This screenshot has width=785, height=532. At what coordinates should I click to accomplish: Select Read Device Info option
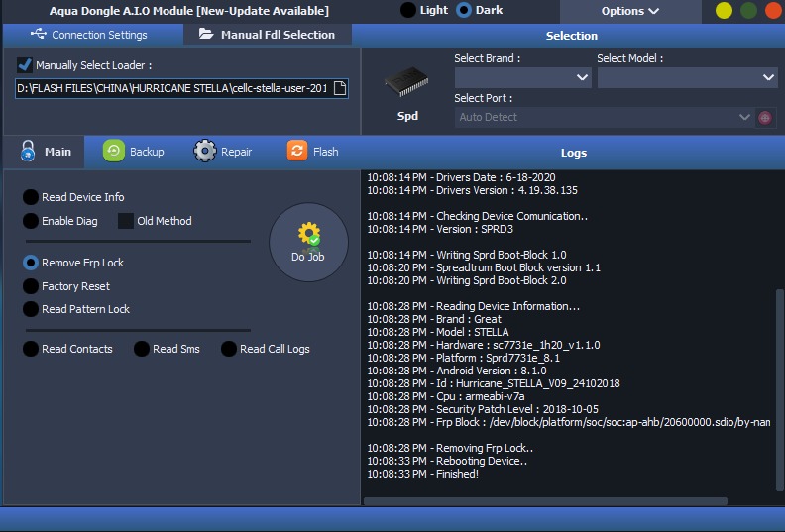[x=31, y=197]
